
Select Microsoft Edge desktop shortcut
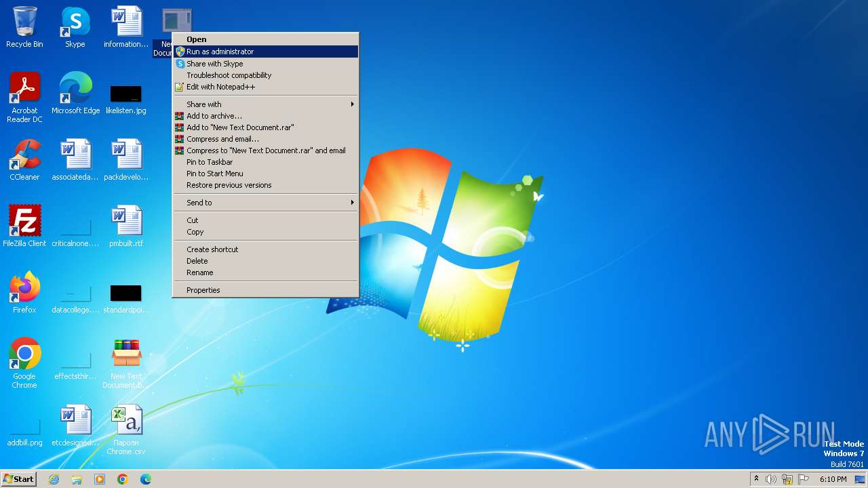(x=75, y=94)
